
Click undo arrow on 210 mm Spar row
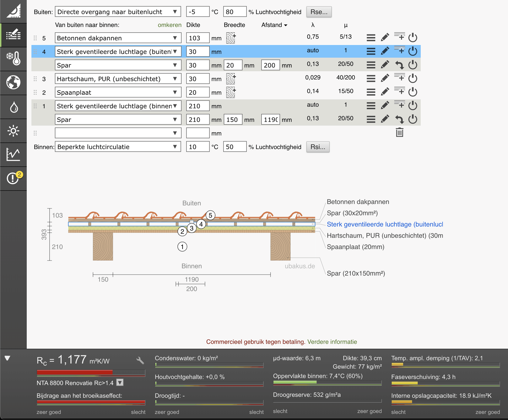[399, 119]
